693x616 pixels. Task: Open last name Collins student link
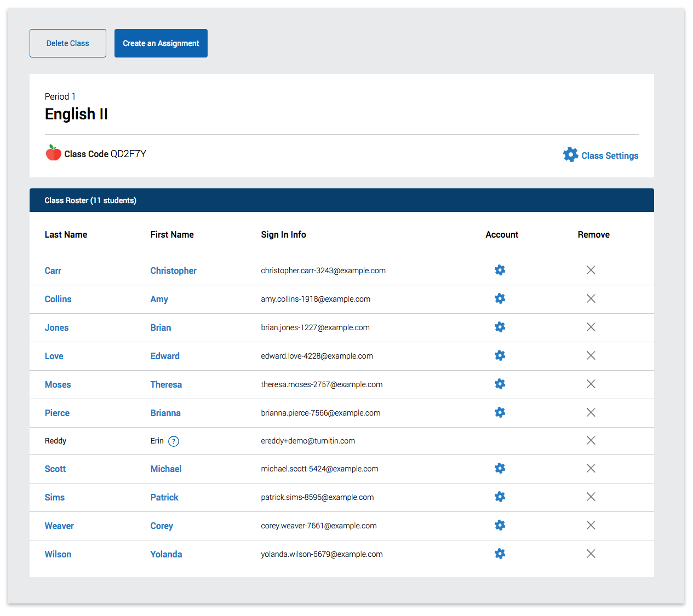[x=58, y=299]
